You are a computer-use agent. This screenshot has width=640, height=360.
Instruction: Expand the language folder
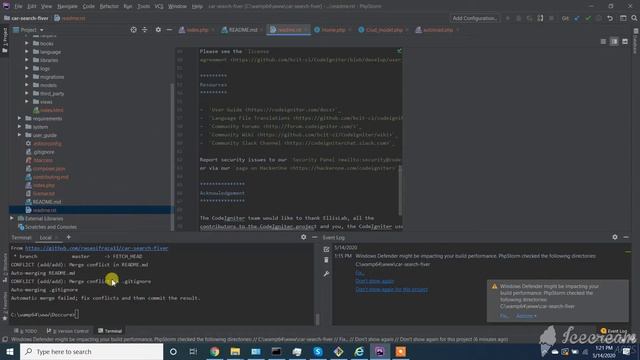pyautogui.click(x=27, y=52)
